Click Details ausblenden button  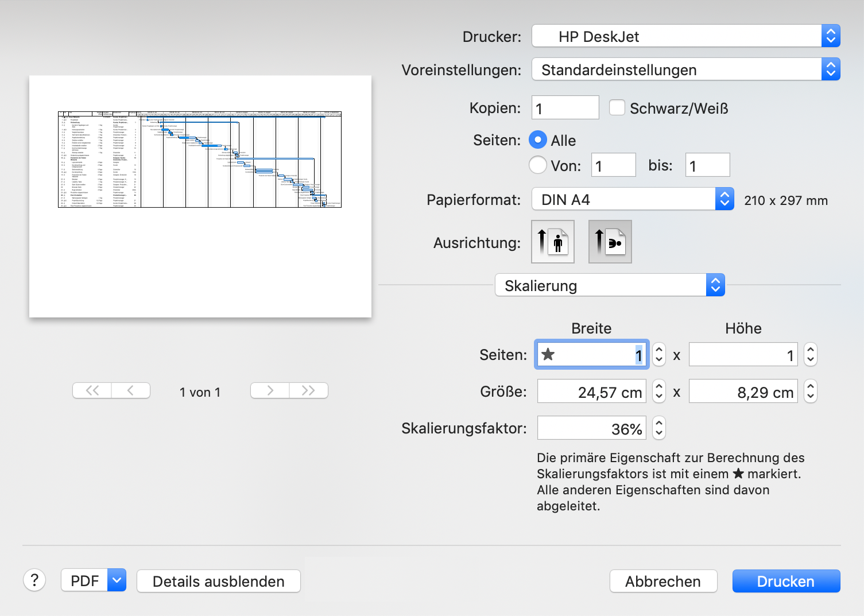click(x=218, y=581)
